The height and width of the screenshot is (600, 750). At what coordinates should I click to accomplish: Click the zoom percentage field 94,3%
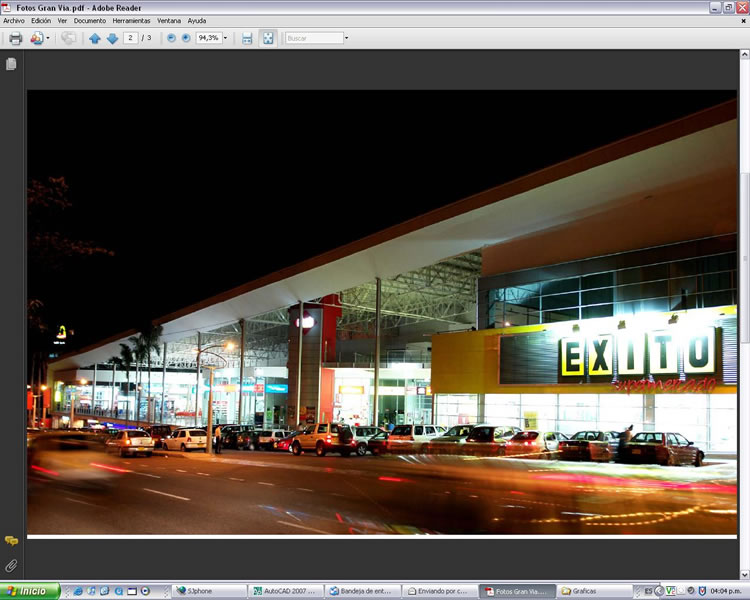coord(209,38)
